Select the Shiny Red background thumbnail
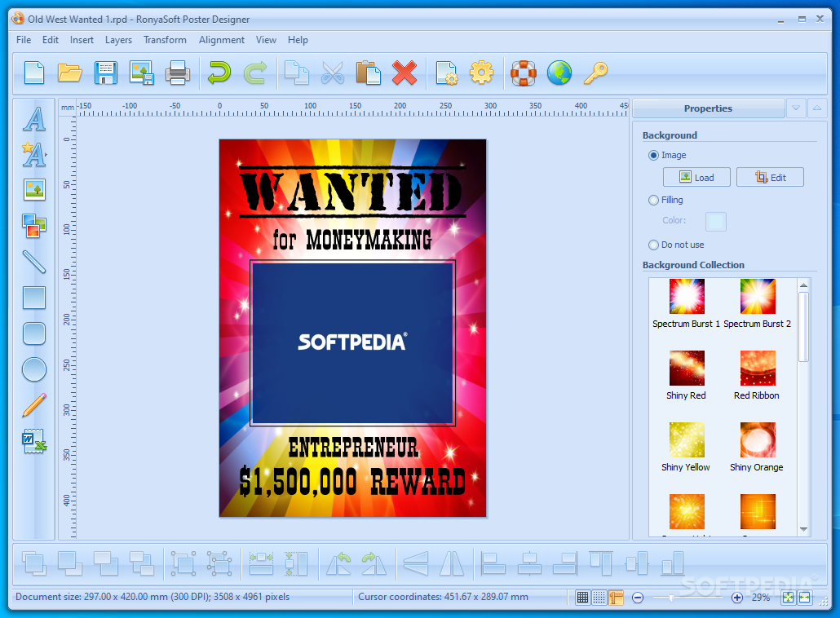 tap(686, 368)
